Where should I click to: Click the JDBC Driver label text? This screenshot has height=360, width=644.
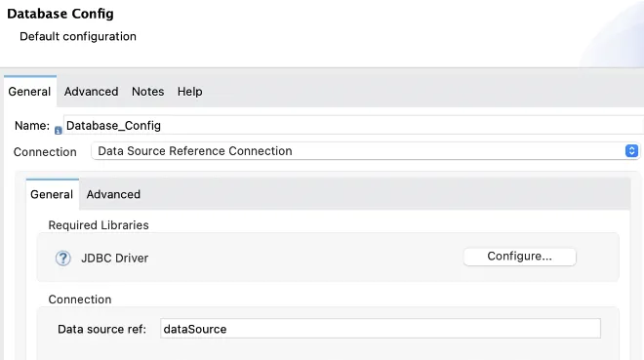click(x=114, y=259)
